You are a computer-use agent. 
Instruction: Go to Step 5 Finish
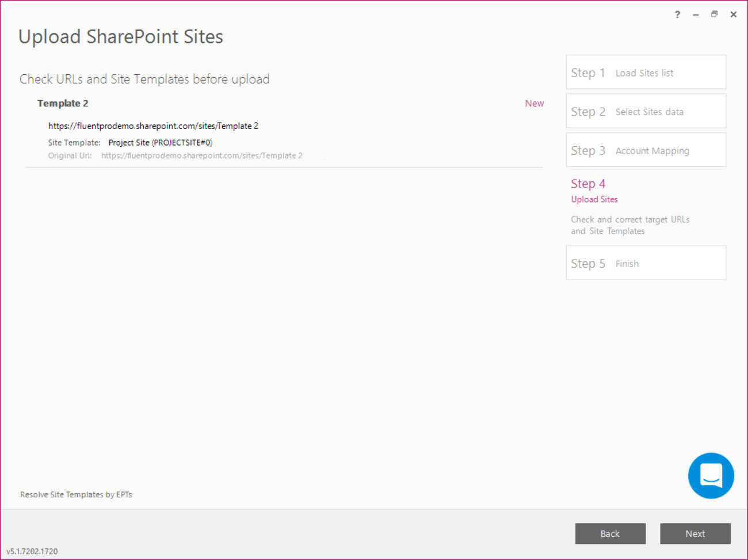646,263
